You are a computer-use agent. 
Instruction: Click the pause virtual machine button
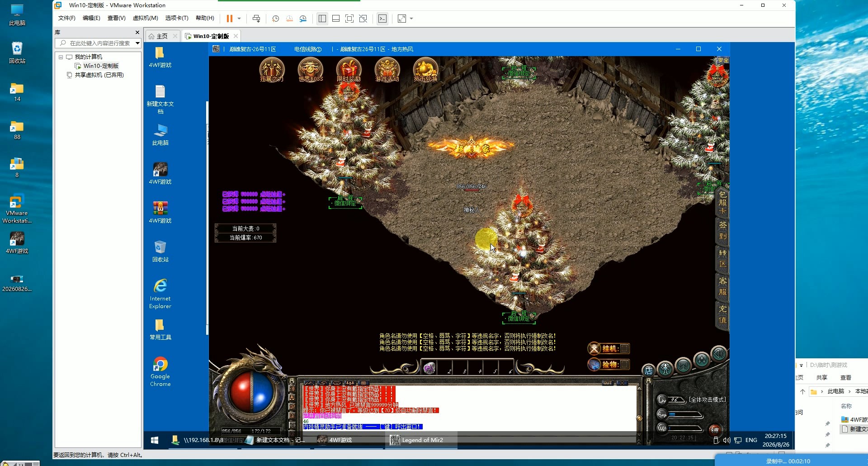point(230,19)
